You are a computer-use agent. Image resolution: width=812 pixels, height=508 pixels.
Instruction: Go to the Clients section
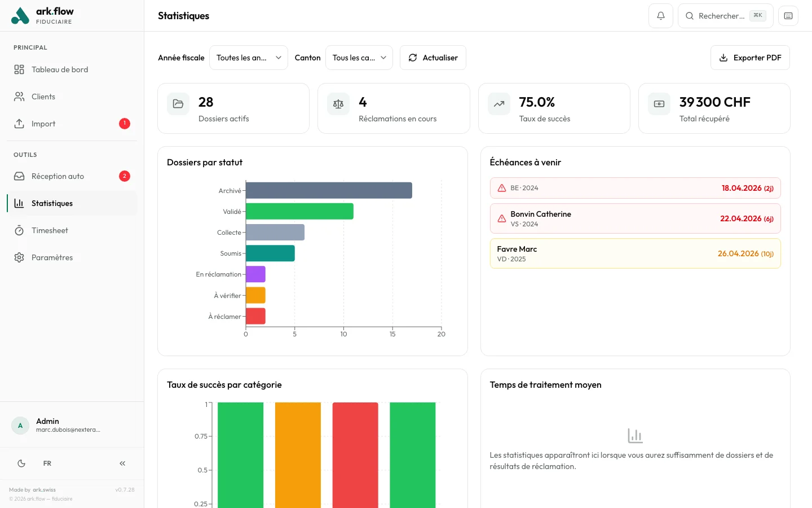click(44, 97)
